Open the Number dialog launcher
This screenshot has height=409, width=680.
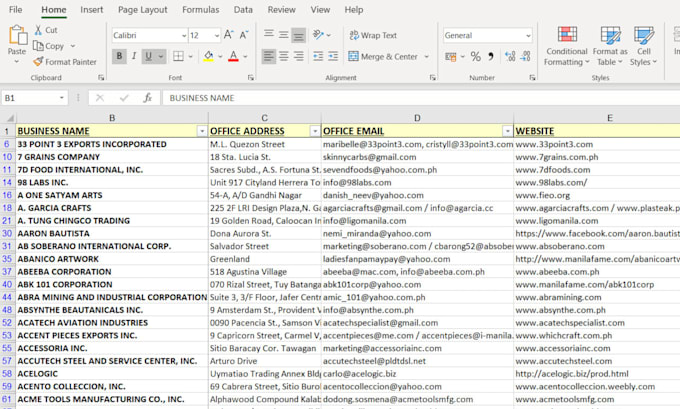(532, 78)
